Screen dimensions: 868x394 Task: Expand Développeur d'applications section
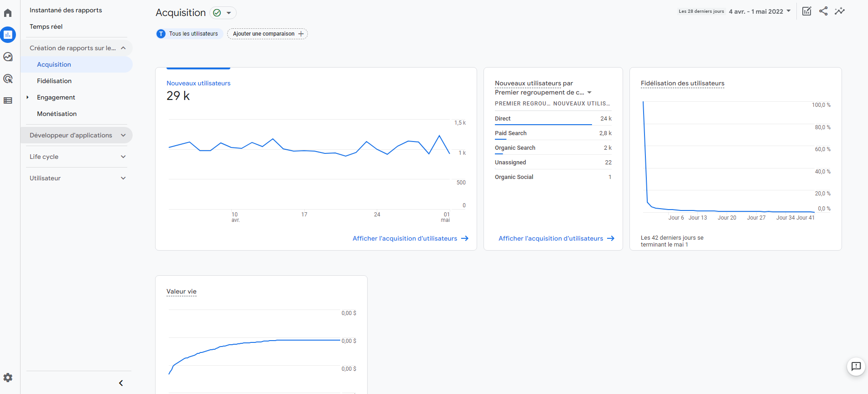tap(77, 135)
